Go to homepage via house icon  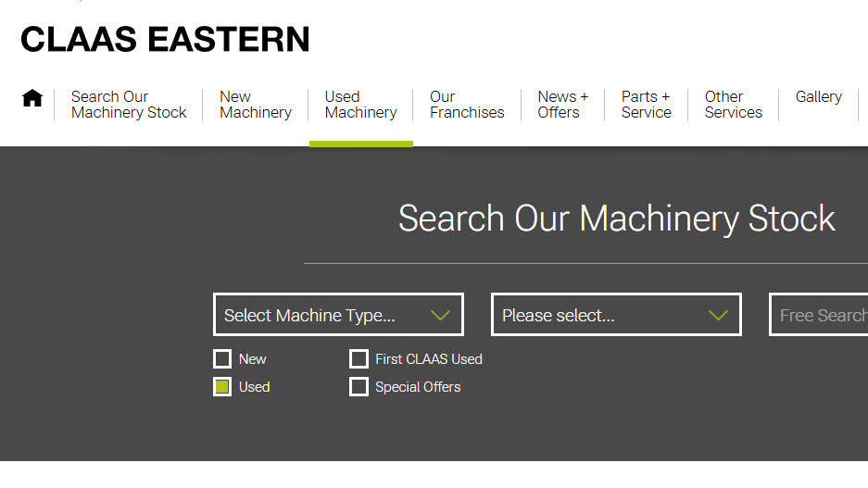[x=32, y=98]
